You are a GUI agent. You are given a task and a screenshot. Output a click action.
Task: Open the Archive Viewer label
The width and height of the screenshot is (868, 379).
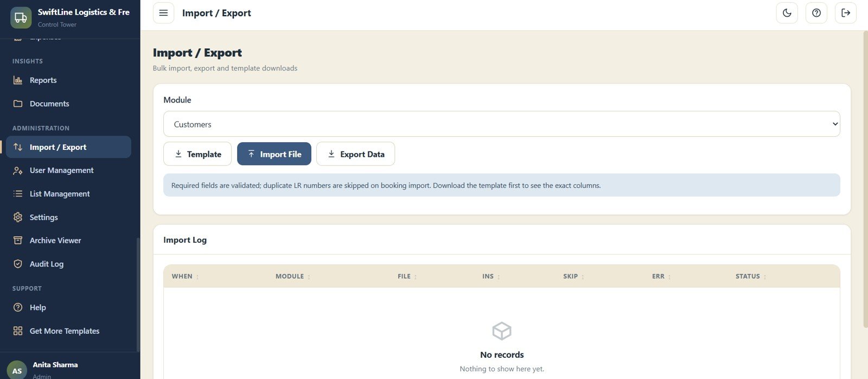[55, 241]
